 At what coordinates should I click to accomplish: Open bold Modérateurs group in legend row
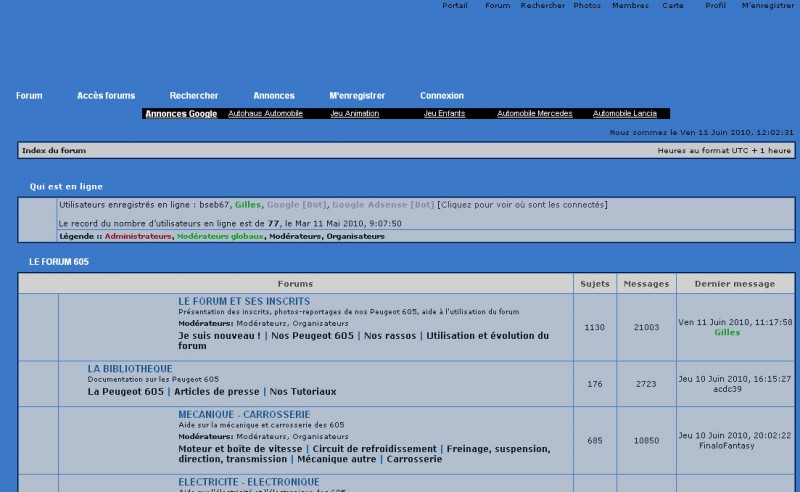[295, 236]
